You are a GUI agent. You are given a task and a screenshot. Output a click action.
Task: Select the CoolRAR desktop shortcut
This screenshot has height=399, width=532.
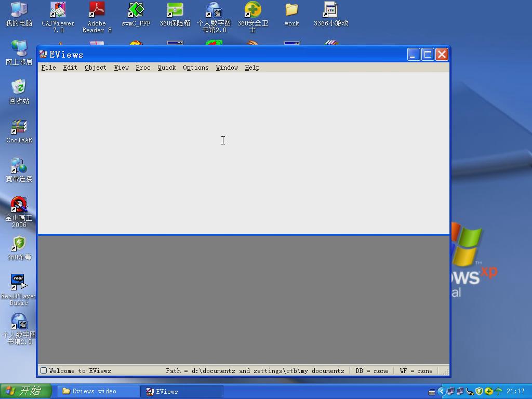[x=19, y=131]
